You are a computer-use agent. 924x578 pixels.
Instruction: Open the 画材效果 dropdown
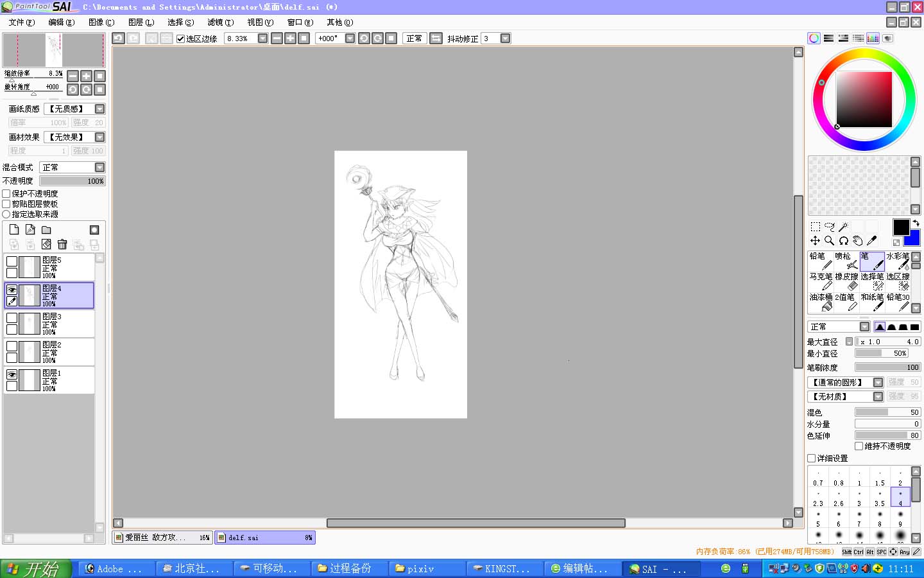click(99, 137)
